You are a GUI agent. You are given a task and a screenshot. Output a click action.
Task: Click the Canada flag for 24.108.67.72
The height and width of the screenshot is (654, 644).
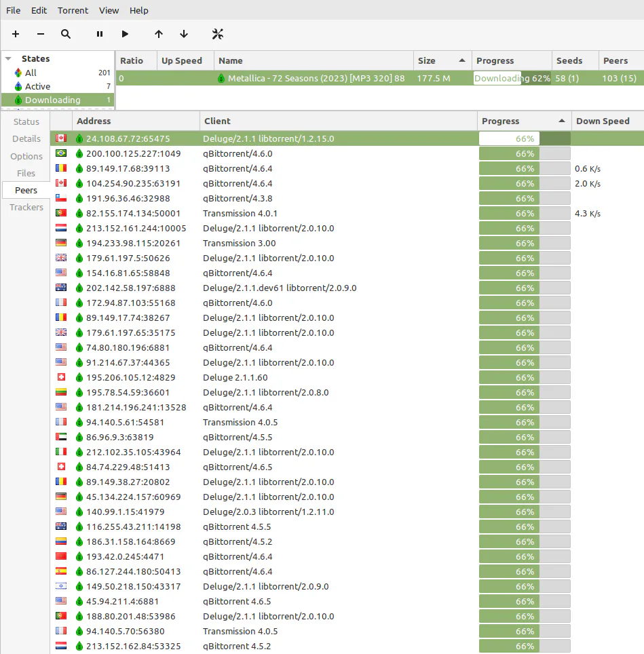pyautogui.click(x=61, y=138)
